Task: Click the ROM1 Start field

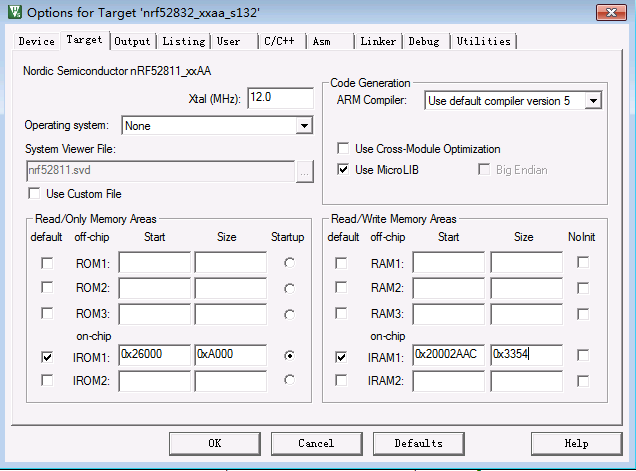Action: point(155,262)
